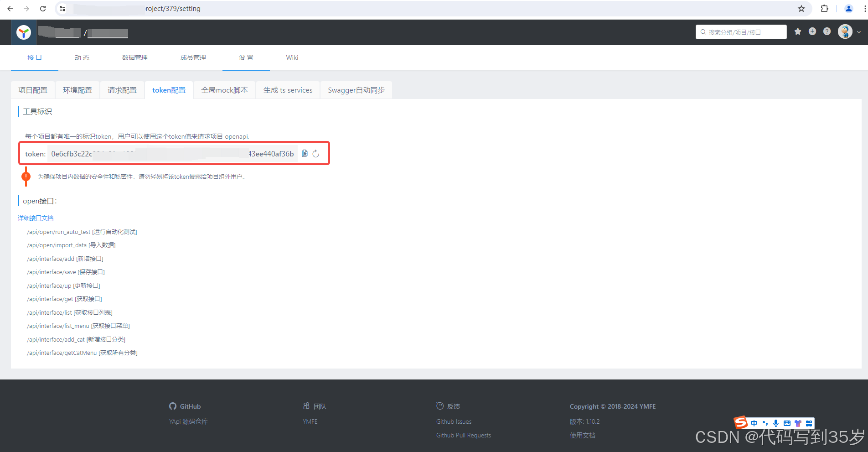
Task: View site information icon in address bar
Action: click(x=62, y=9)
